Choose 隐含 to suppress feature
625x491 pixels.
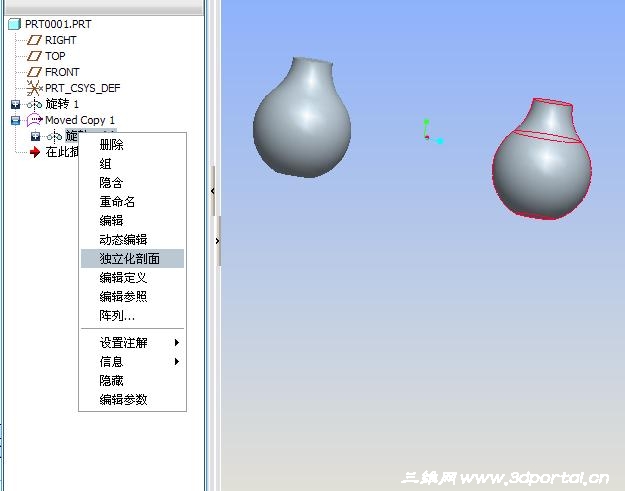pos(132,183)
